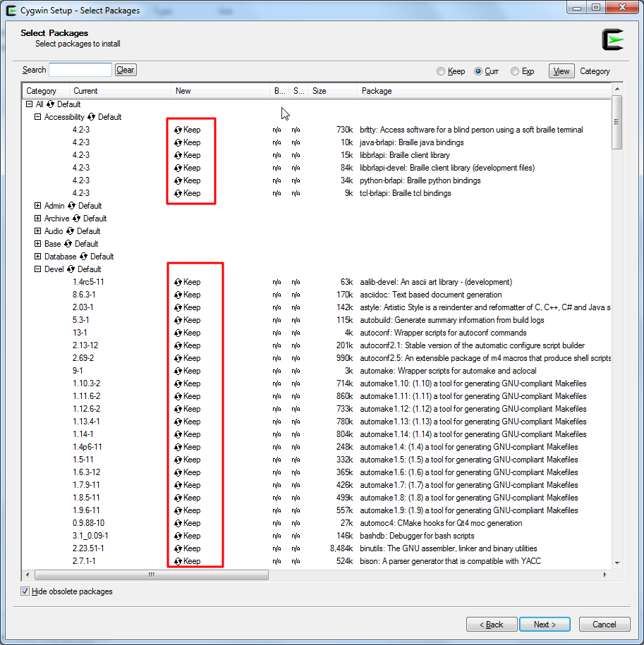Click the Category column header
The width and height of the screenshot is (644, 645).
[45, 91]
